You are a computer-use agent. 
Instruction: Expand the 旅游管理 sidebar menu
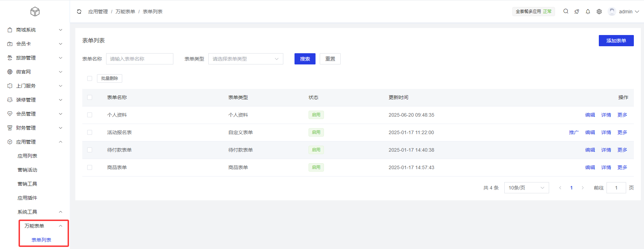(x=35, y=58)
